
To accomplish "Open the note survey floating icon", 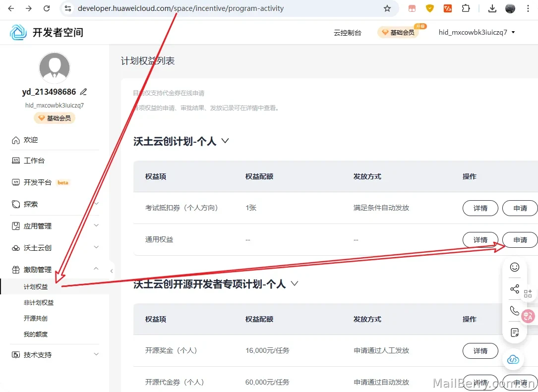I will point(514,333).
